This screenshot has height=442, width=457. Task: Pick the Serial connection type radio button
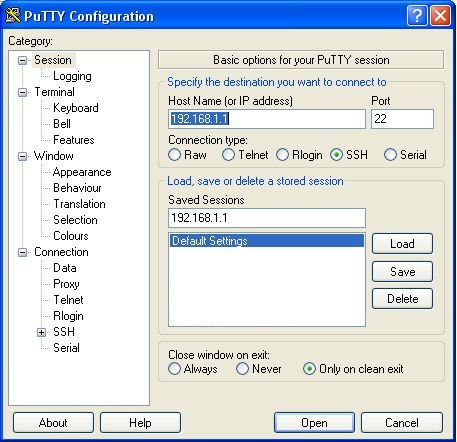[x=390, y=155]
